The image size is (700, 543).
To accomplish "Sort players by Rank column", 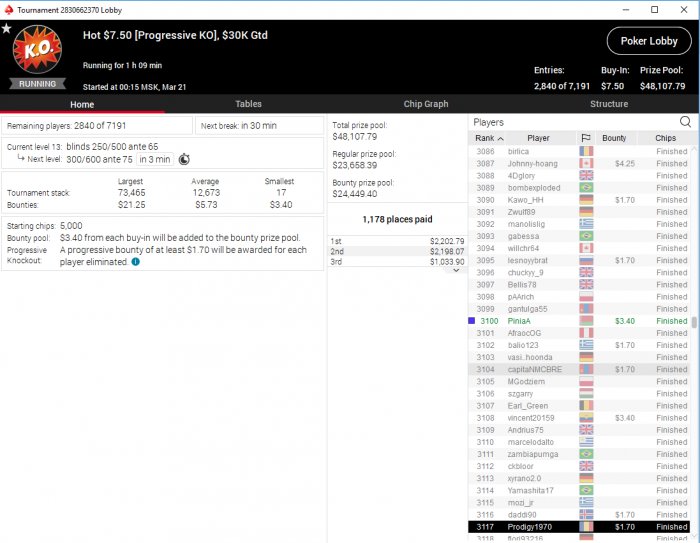I will [x=489, y=138].
